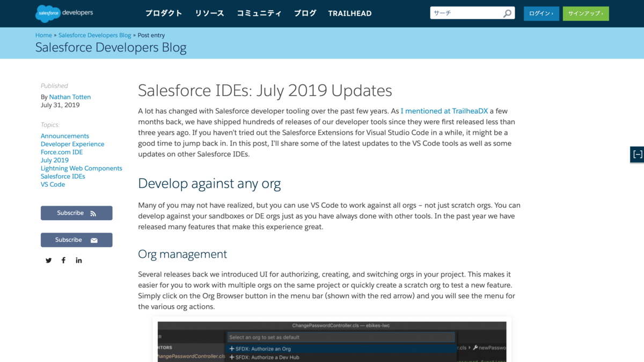The height and width of the screenshot is (362, 644).
Task: Click the search magnifier icon
Action: coord(507,13)
